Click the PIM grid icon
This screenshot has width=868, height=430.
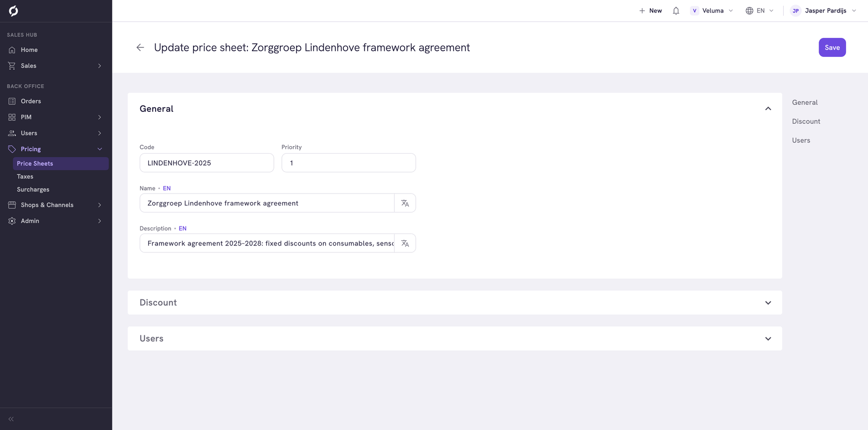(12, 117)
